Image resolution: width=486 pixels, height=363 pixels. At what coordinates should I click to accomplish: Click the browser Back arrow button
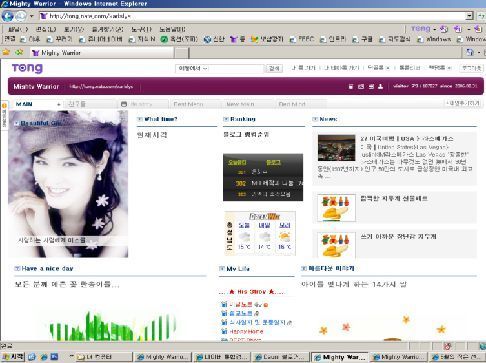pyautogui.click(x=8, y=16)
